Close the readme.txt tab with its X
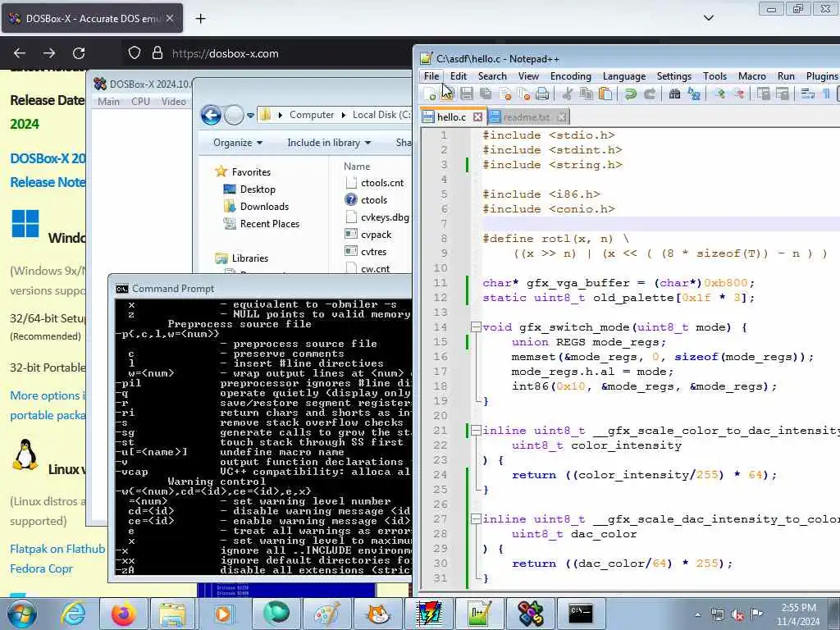This screenshot has width=840, height=630. 561,116
